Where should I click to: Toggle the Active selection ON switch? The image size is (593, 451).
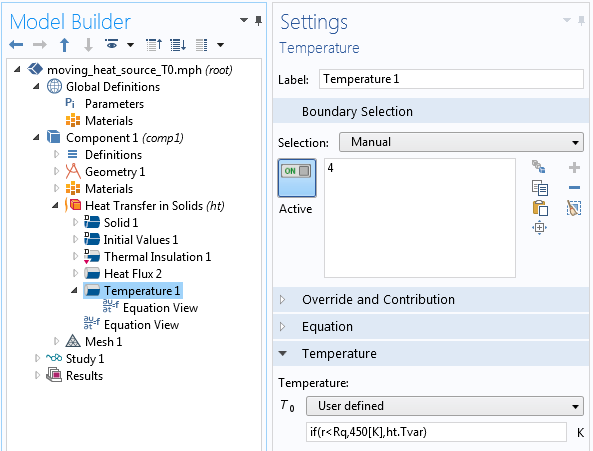[x=297, y=178]
